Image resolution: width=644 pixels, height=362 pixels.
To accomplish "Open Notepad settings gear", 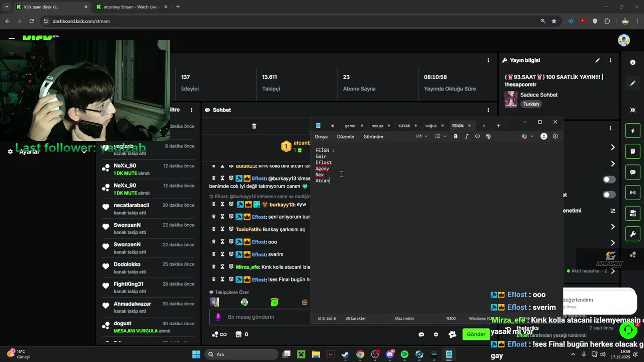I will click(555, 136).
